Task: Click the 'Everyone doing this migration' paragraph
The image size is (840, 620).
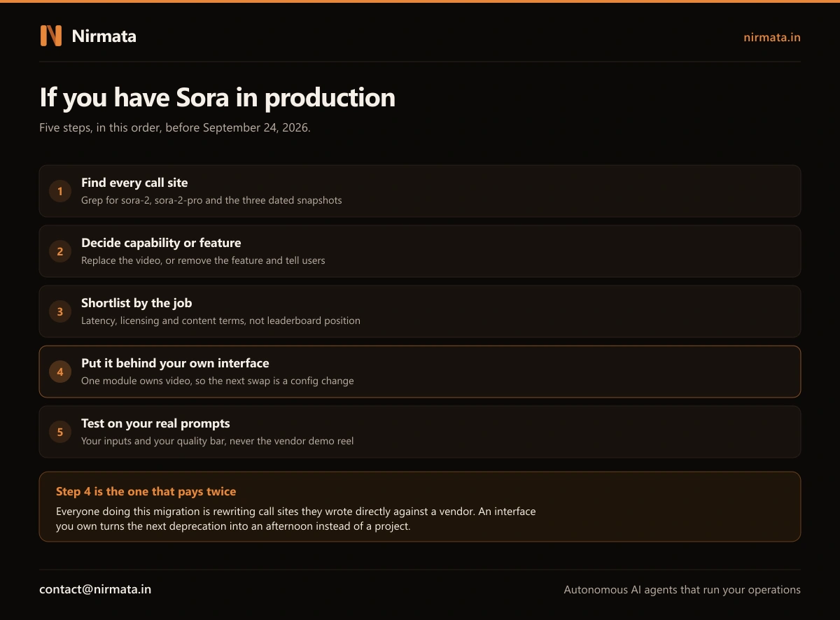Action: click(x=295, y=519)
